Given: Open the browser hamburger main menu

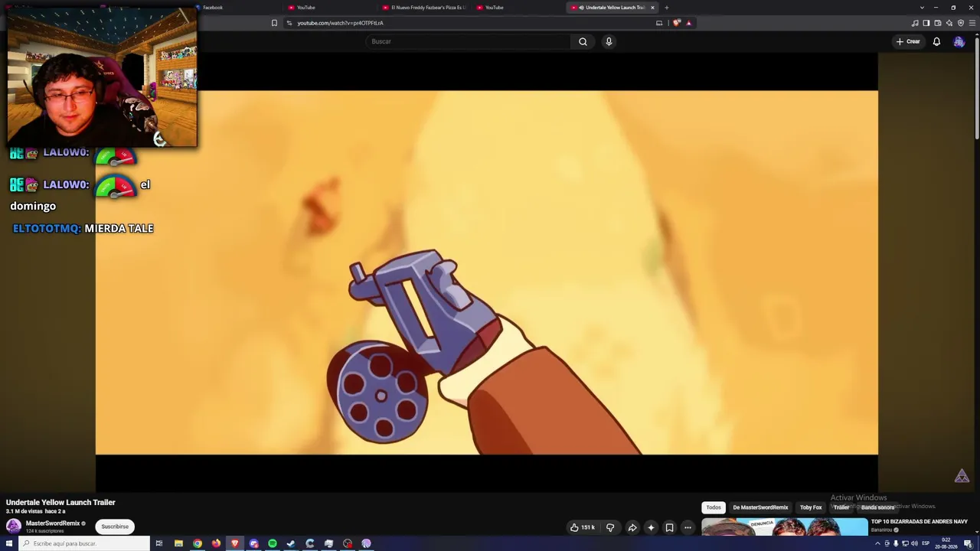Looking at the screenshot, I should 972,23.
